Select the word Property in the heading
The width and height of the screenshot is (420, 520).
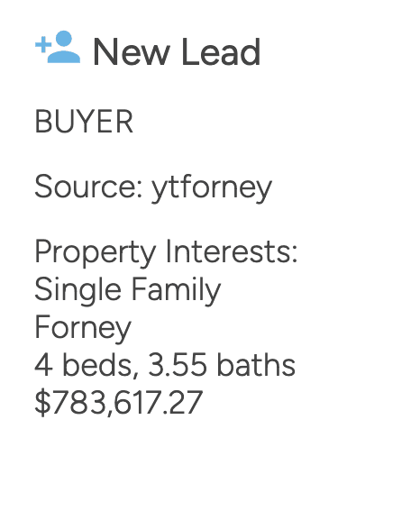tap(96, 253)
